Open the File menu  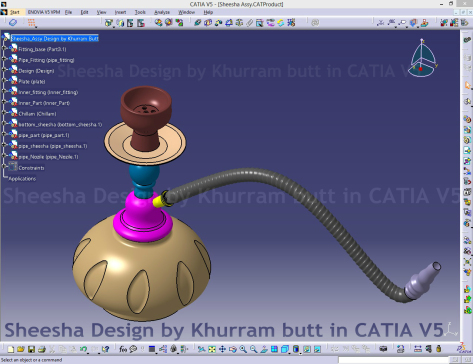[68, 12]
